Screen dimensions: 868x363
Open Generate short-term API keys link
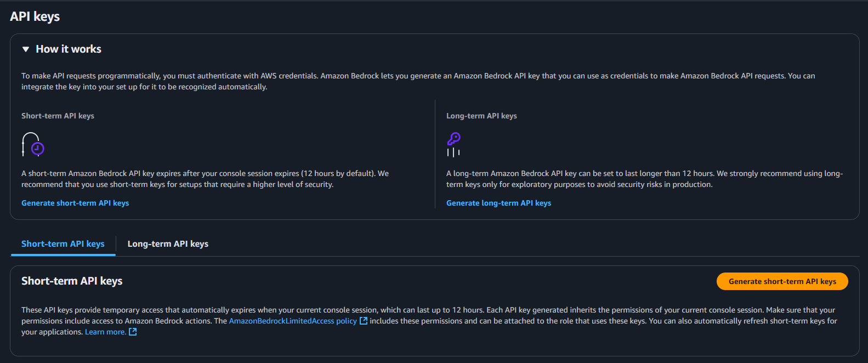click(x=75, y=203)
